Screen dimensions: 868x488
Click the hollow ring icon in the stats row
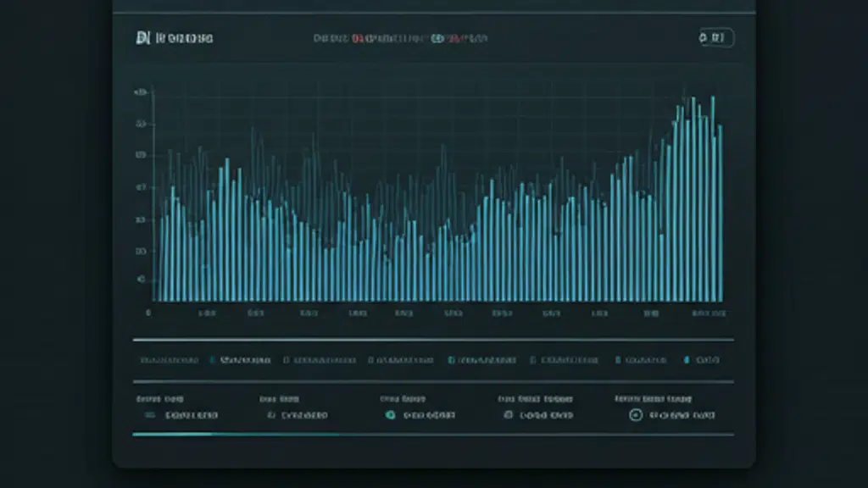(636, 415)
